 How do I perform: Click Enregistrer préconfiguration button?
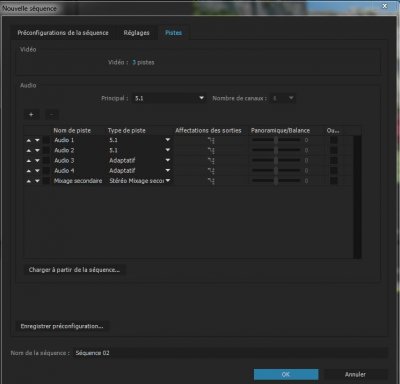(62, 326)
